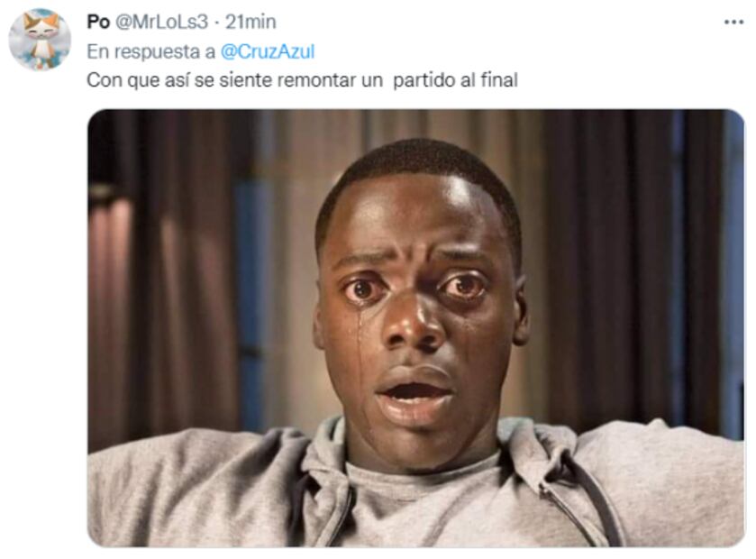Visit the @MrLoLs3 handle link
The height and width of the screenshot is (559, 756).
161,22
